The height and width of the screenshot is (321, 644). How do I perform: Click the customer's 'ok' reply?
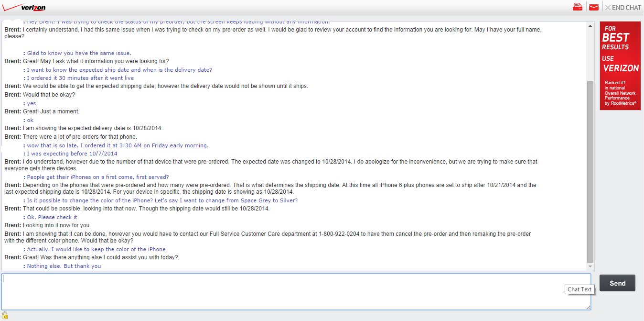(30, 120)
